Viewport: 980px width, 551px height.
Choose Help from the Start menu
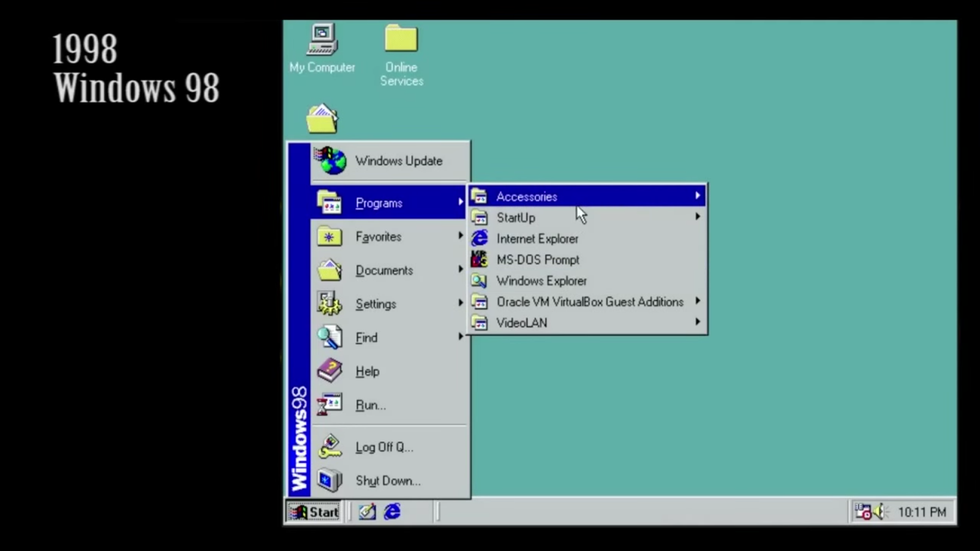pyautogui.click(x=390, y=371)
